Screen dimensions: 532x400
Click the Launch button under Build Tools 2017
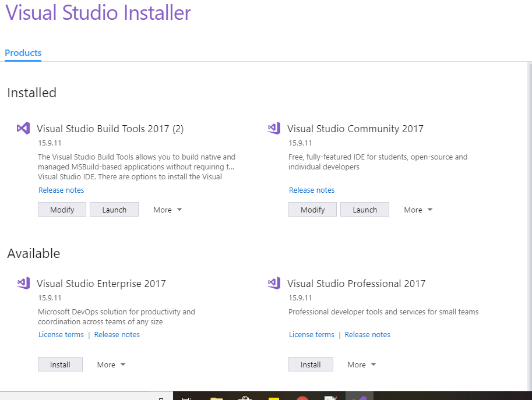click(114, 210)
